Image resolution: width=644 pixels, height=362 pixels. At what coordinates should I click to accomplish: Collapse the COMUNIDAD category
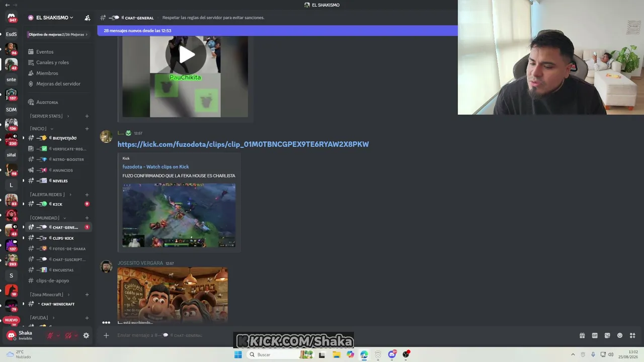pyautogui.click(x=48, y=218)
